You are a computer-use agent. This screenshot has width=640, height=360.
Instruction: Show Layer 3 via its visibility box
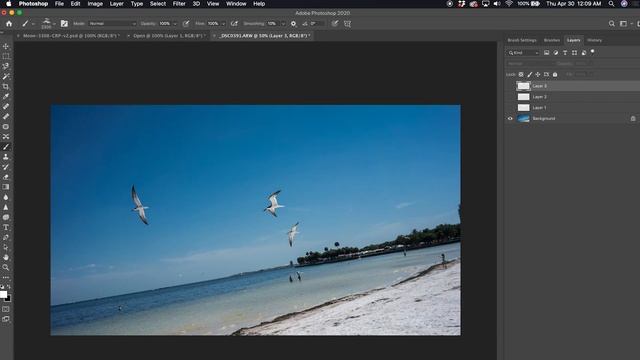pyautogui.click(x=510, y=86)
